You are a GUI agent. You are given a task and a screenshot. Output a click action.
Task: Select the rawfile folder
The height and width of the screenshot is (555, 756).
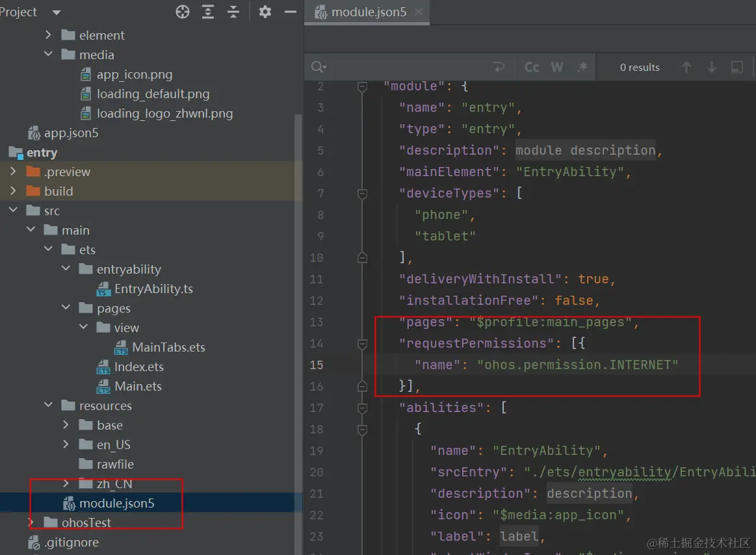click(x=115, y=464)
